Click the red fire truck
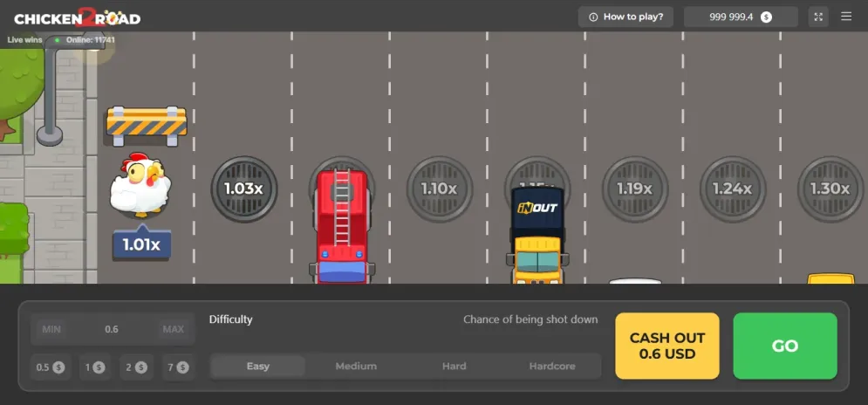This screenshot has width=868, height=405. 342,227
